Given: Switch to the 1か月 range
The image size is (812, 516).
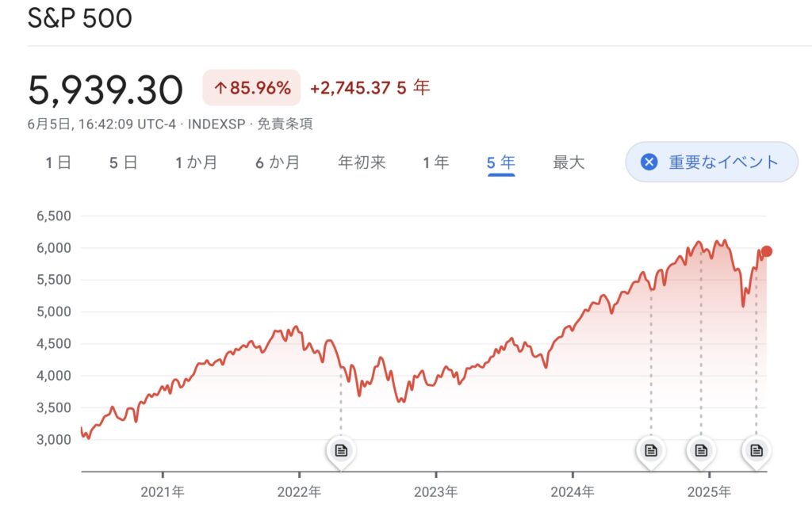Looking at the screenshot, I should point(197,162).
